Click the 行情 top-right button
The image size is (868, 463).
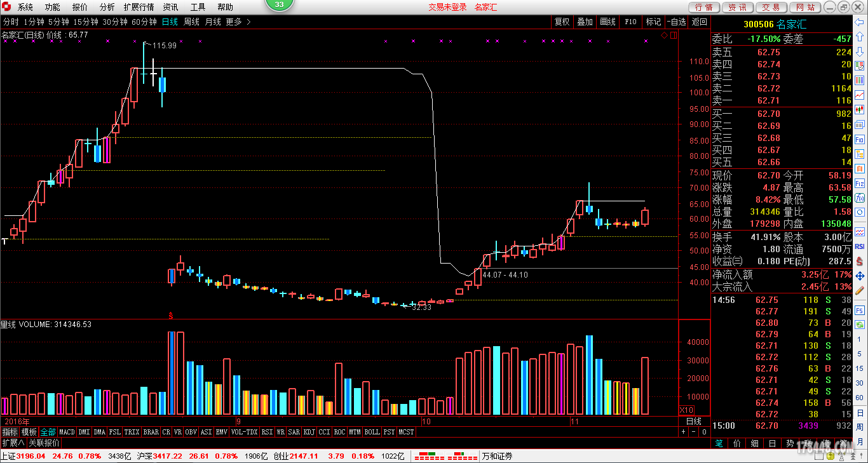pos(703,7)
